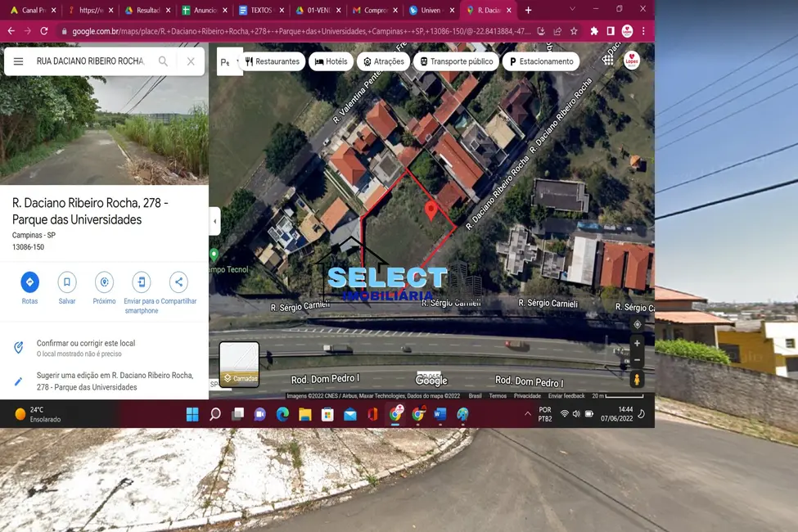Open the weather widget showing 24°C
The width and height of the screenshot is (798, 532).
point(38,414)
